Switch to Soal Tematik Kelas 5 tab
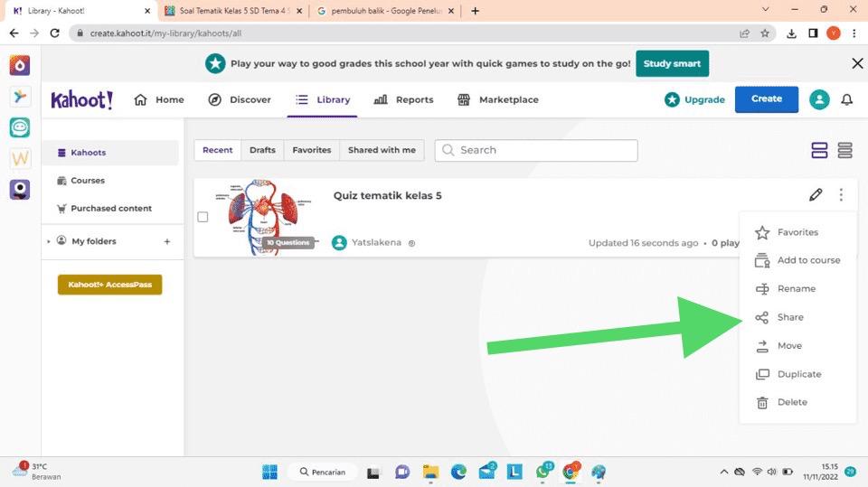Screen dimensions: 868x487 click(x=233, y=11)
